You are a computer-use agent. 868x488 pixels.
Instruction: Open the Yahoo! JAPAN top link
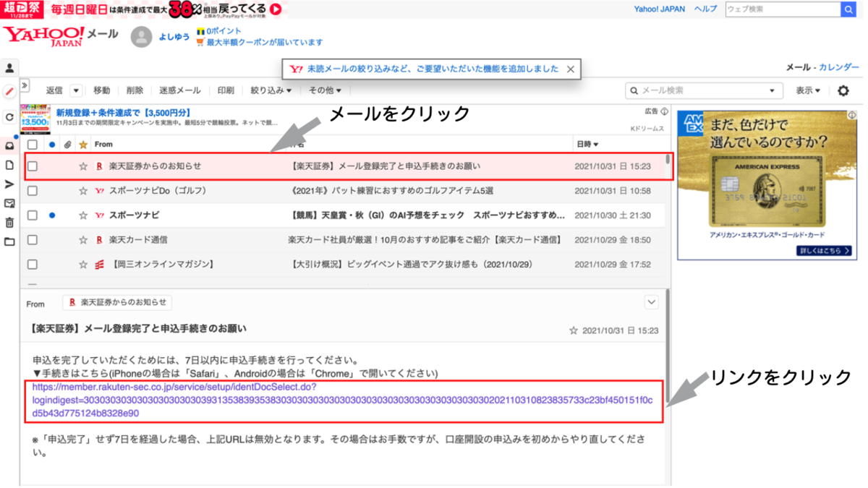660,9
